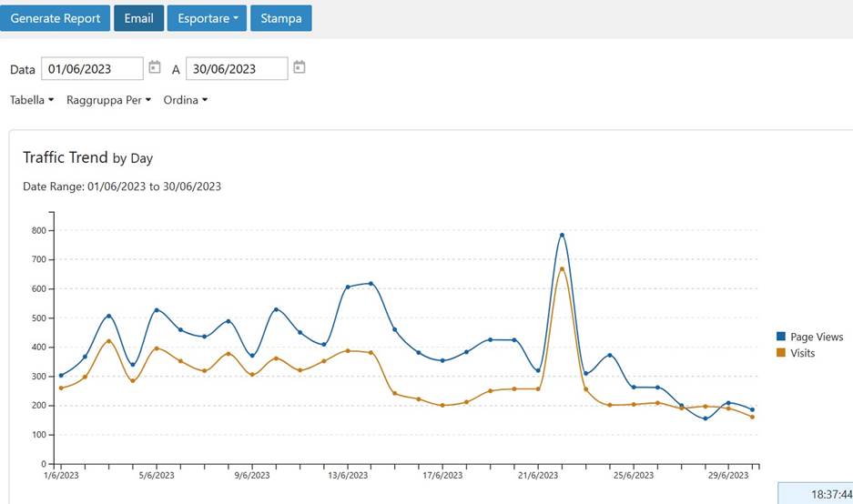853x504 pixels.
Task: Expand the Esportare dropdown
Action: pyautogui.click(x=207, y=18)
